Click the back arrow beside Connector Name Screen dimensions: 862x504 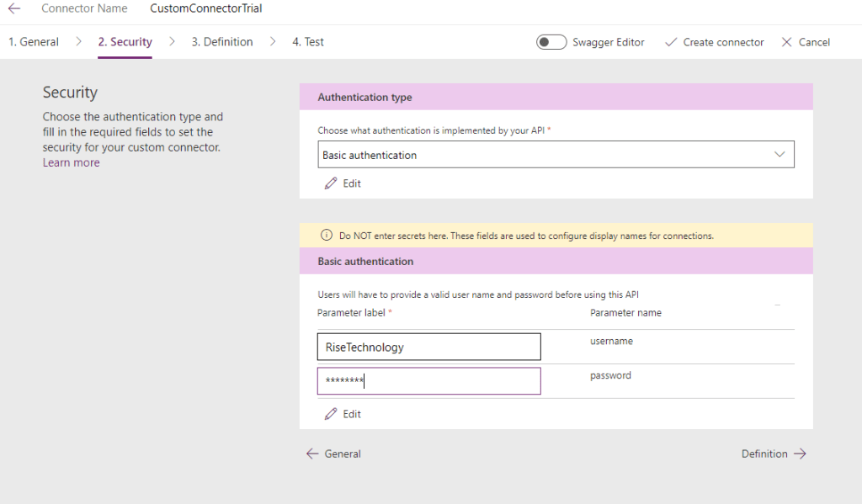tap(14, 8)
